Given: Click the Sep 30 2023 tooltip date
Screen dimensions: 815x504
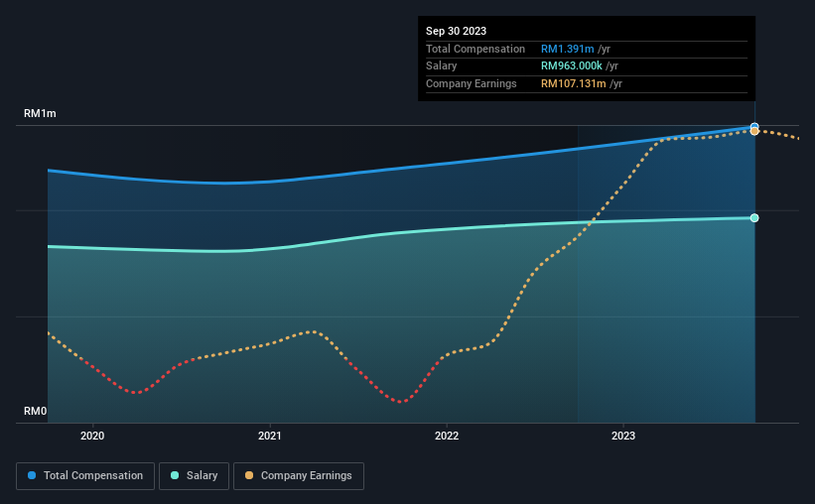Looking at the screenshot, I should (x=457, y=31).
